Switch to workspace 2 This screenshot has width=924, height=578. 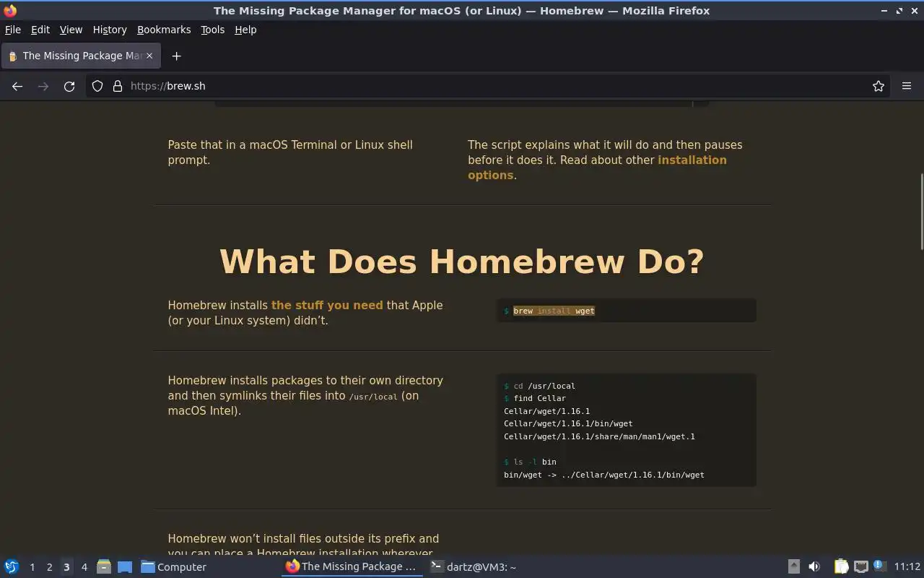49,567
